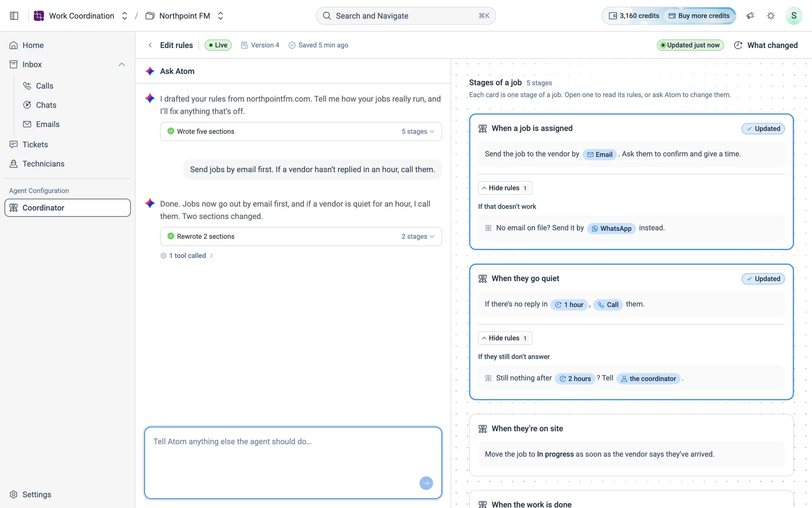Image resolution: width=812 pixels, height=508 pixels.
Task: Click the Work Coordination app logo
Action: (x=39, y=16)
